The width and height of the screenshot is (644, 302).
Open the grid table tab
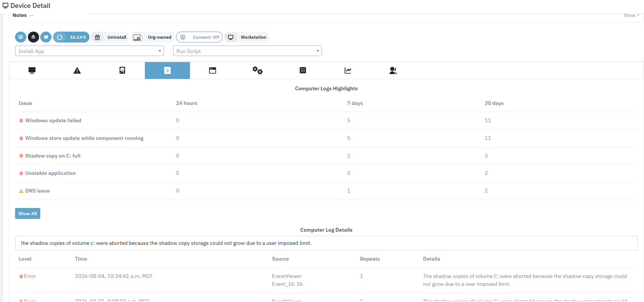(x=303, y=70)
